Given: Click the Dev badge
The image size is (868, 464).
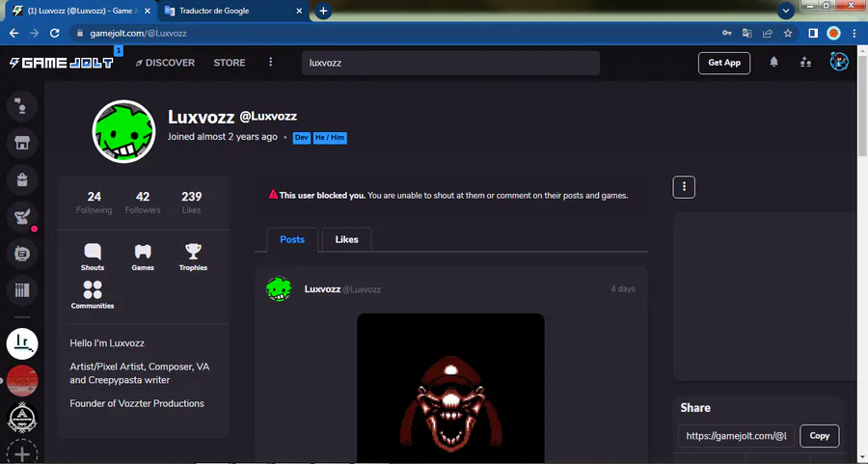Looking at the screenshot, I should pos(302,138).
